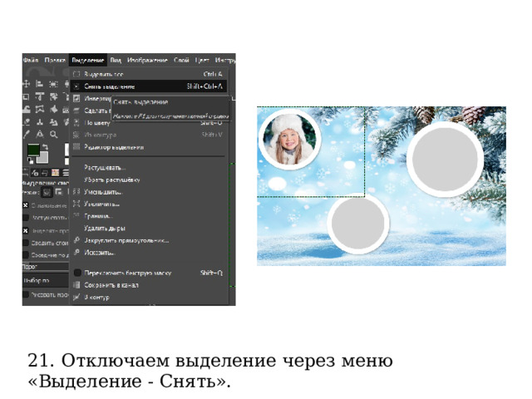Choose В контур menu entry
This screenshot has height=399, width=532.
click(148, 298)
